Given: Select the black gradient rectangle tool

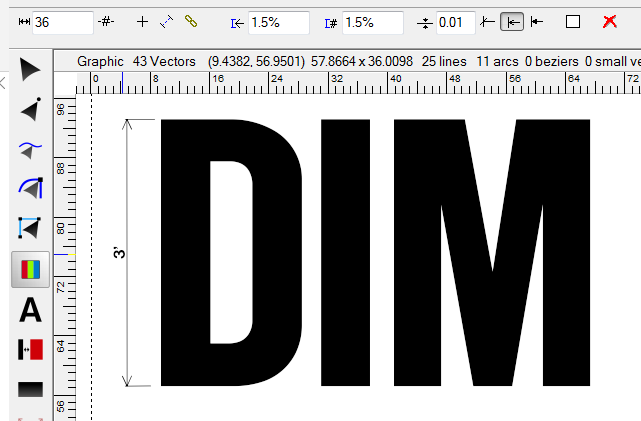Looking at the screenshot, I should 30,389.
